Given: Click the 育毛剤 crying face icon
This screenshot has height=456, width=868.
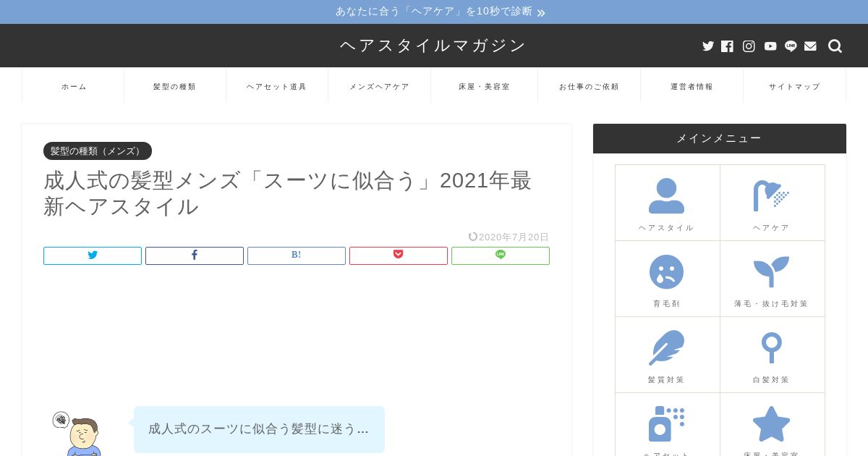Looking at the screenshot, I should [x=666, y=272].
